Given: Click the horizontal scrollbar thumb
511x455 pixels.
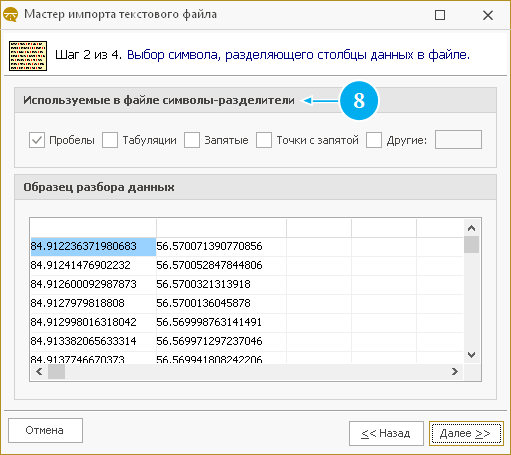Looking at the screenshot, I should [x=56, y=371].
